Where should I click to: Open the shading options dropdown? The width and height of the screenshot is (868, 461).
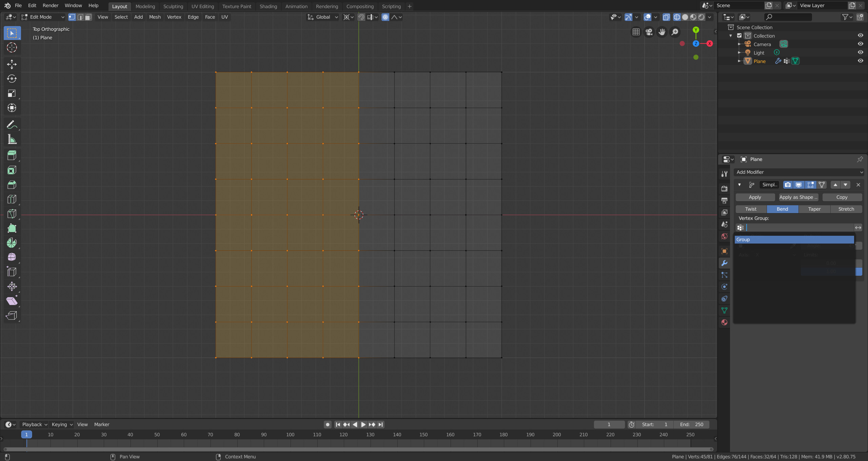click(710, 17)
